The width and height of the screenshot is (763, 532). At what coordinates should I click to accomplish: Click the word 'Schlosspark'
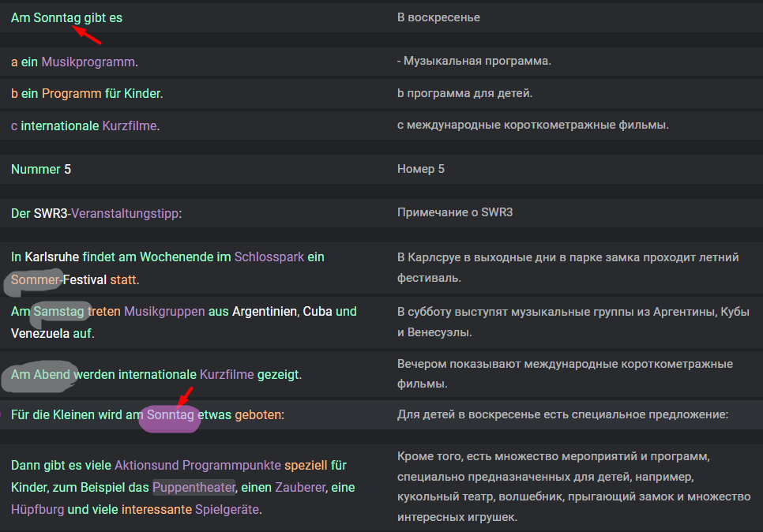pyautogui.click(x=269, y=257)
